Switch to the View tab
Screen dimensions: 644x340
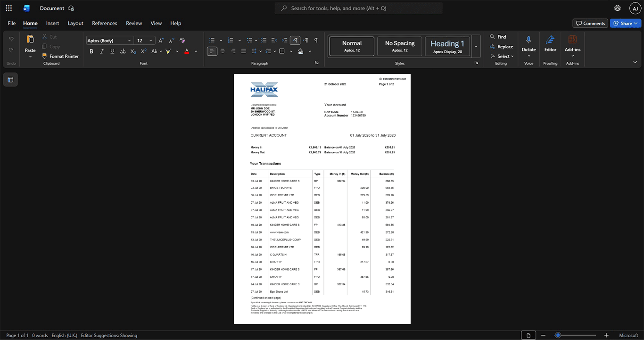(x=156, y=23)
